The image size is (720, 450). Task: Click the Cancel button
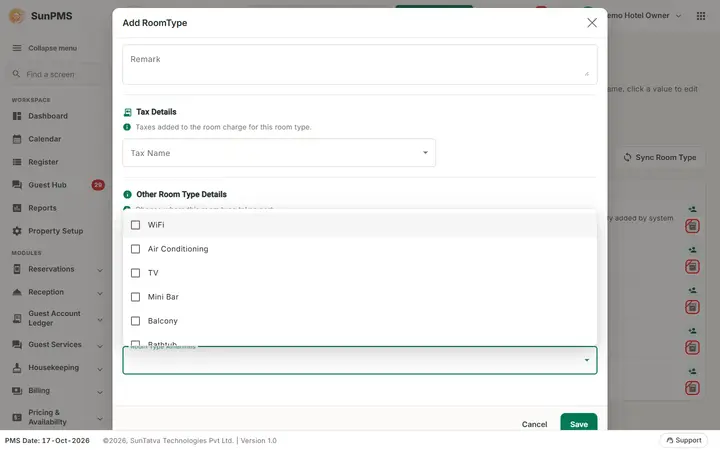click(534, 424)
